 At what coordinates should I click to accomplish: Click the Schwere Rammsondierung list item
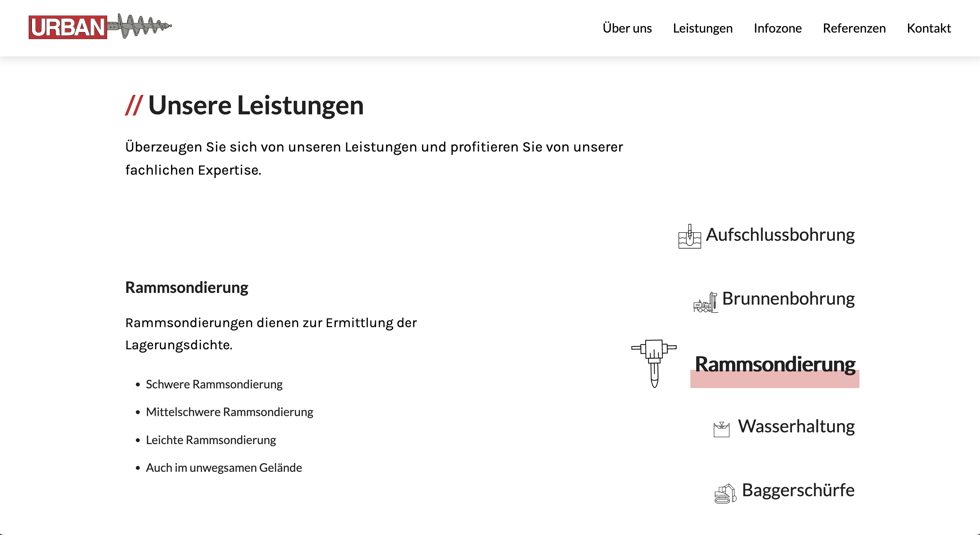click(214, 384)
